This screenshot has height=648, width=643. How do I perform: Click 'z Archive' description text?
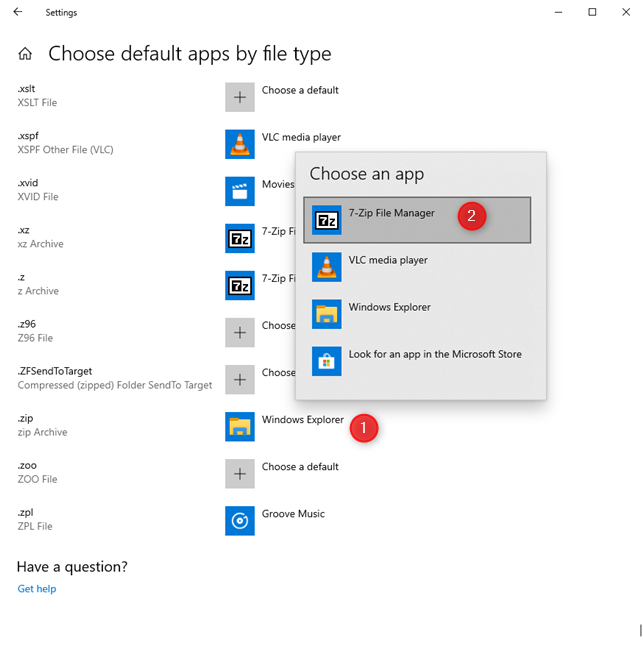point(38,291)
